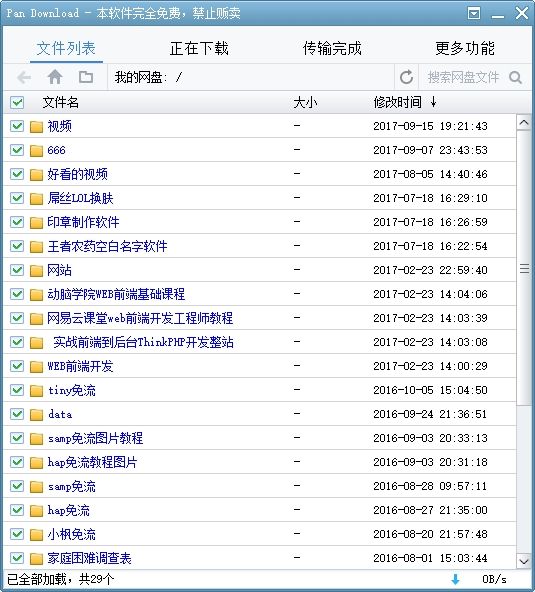
Task: Click the folder icon for samp免流
Action: (x=36, y=487)
